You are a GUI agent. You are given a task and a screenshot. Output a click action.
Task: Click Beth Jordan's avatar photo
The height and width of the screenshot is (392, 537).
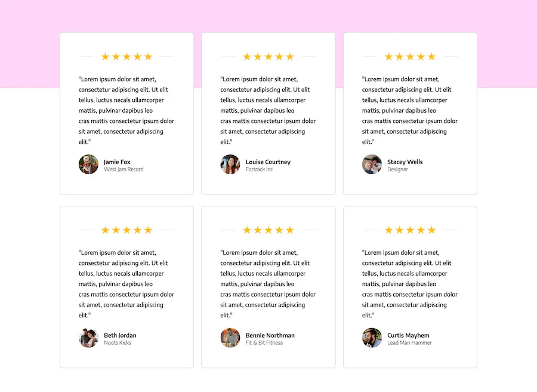click(88, 338)
